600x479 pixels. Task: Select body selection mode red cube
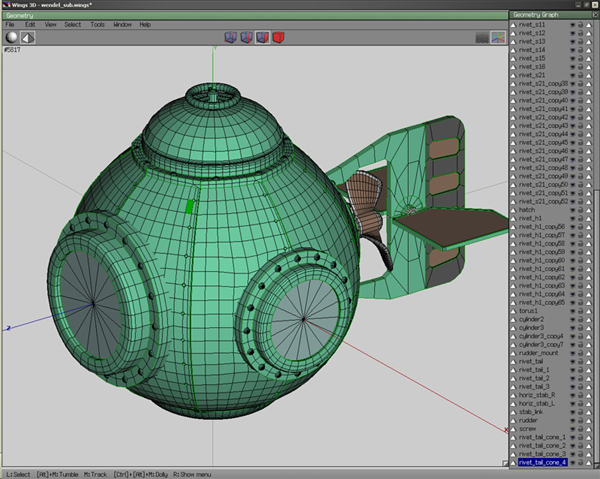click(278, 38)
